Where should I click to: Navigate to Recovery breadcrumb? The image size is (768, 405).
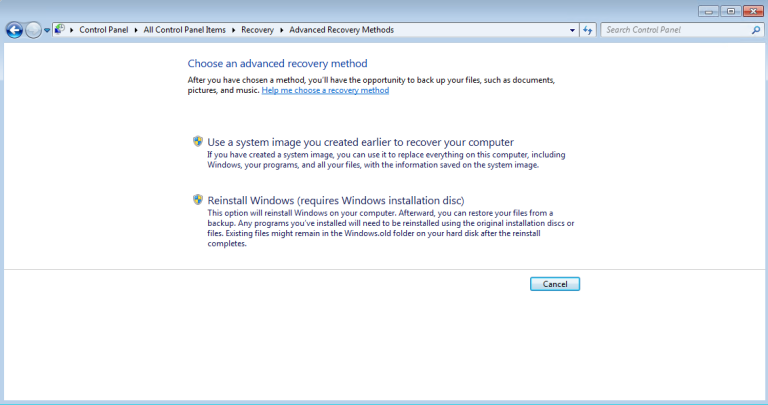click(x=257, y=30)
